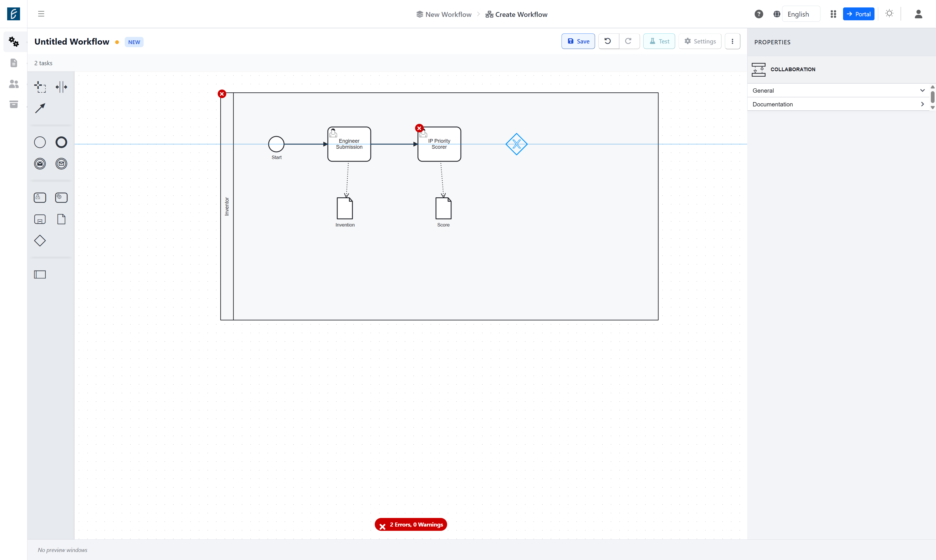
Task: Open the users group sidebar icon
Action: coord(13,84)
